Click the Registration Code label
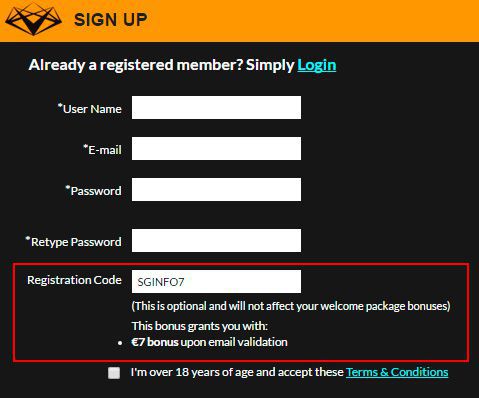Viewport: 479px width, 398px height. (74, 280)
